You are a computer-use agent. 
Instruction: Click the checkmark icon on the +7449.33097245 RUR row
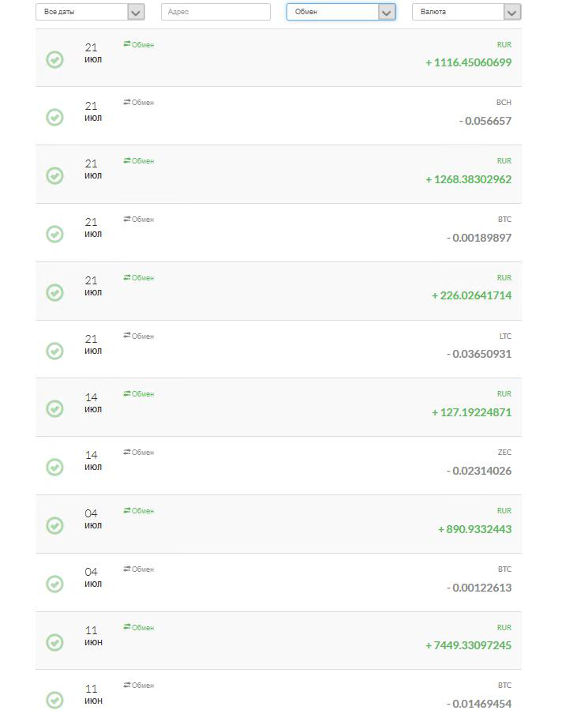(54, 642)
